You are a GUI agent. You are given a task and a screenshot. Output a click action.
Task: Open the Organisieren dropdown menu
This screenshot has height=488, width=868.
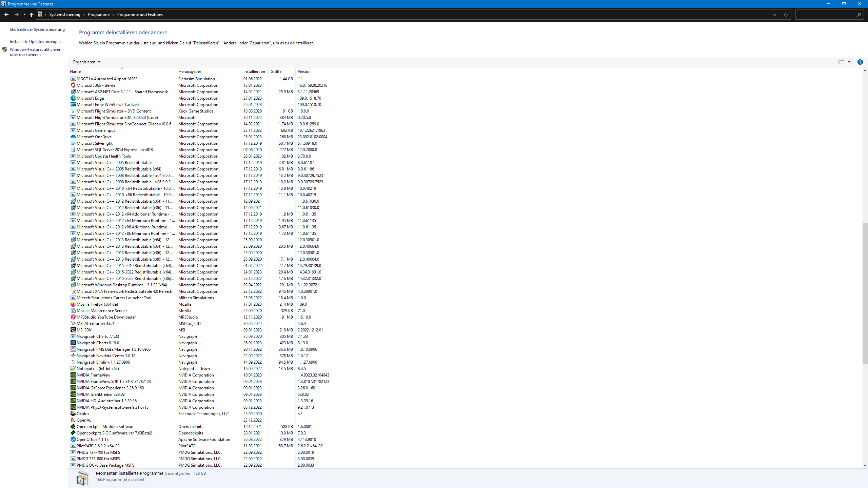pyautogui.click(x=86, y=62)
